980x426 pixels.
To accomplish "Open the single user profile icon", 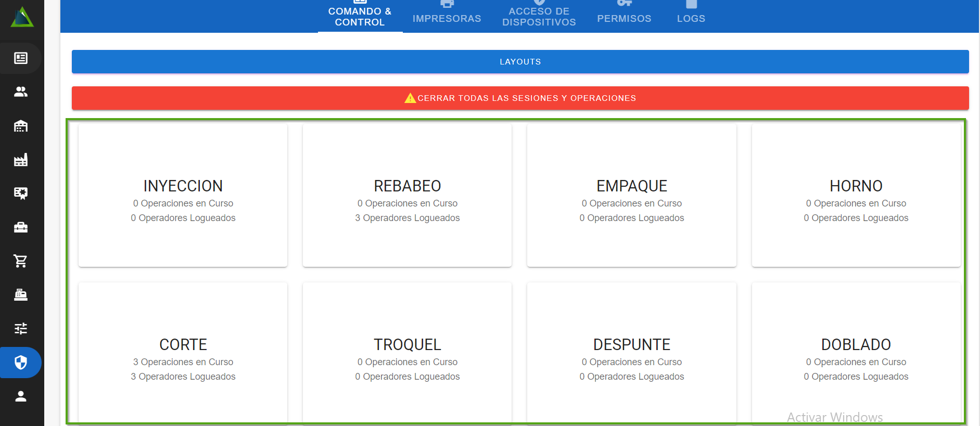I will click(21, 396).
